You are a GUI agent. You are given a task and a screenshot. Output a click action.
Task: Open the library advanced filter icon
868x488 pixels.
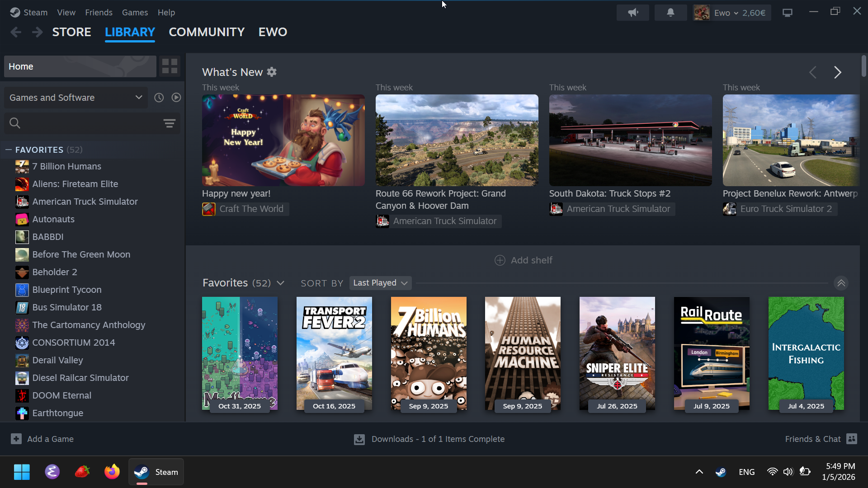170,123
